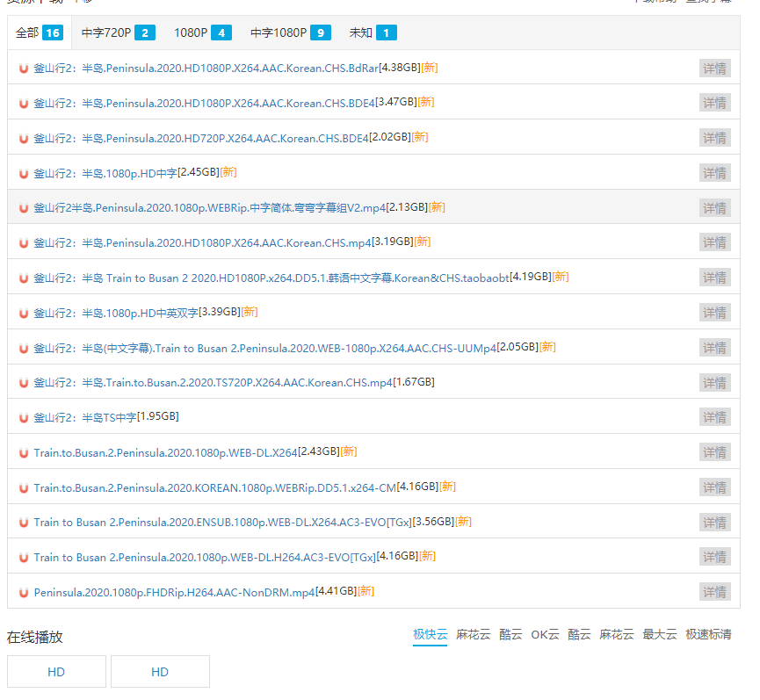Viewport: 760px width, 700px height.
Task: Open link ending with Korean.CHS.BdRar
Action: (x=206, y=69)
